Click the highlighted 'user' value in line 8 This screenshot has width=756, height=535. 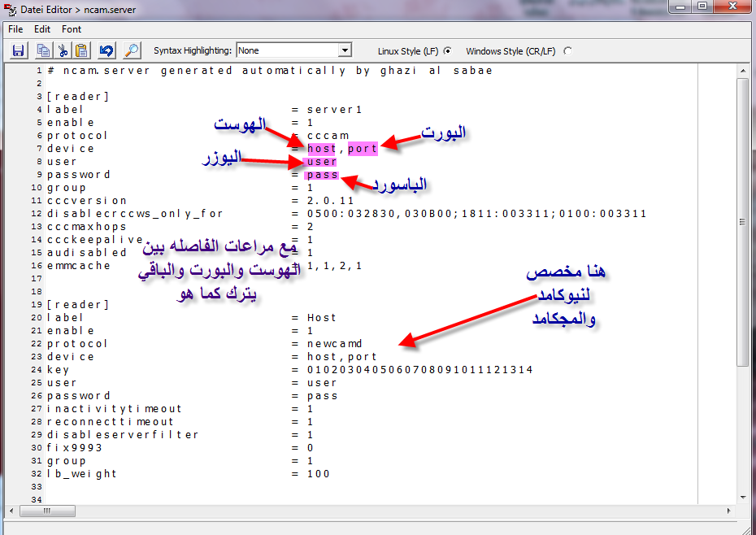pos(321,162)
